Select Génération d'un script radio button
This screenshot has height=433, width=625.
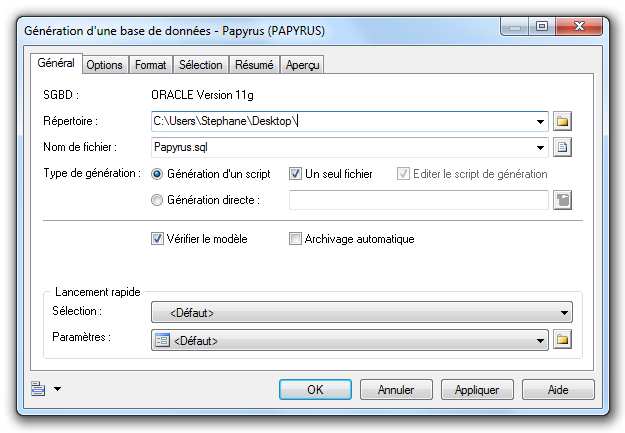coord(156,174)
